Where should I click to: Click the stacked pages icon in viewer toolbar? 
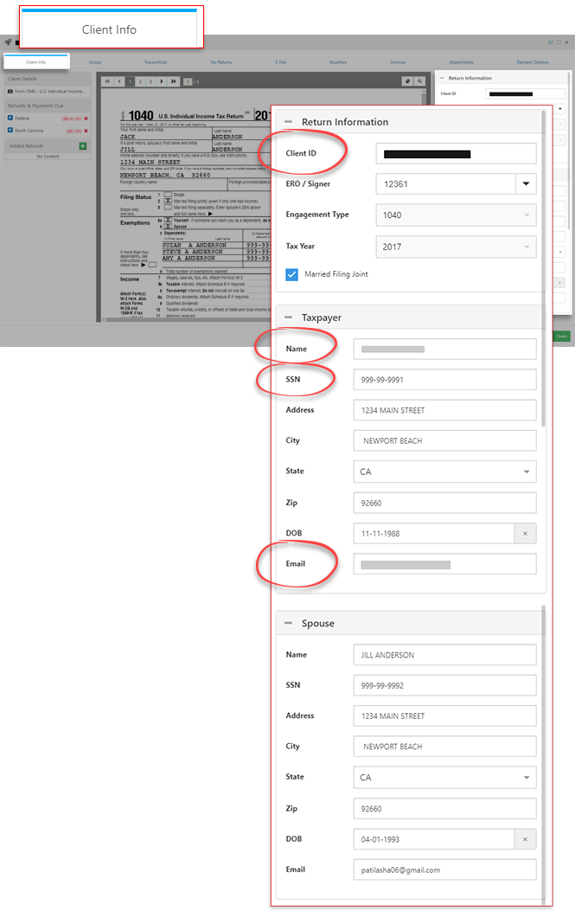pos(407,81)
